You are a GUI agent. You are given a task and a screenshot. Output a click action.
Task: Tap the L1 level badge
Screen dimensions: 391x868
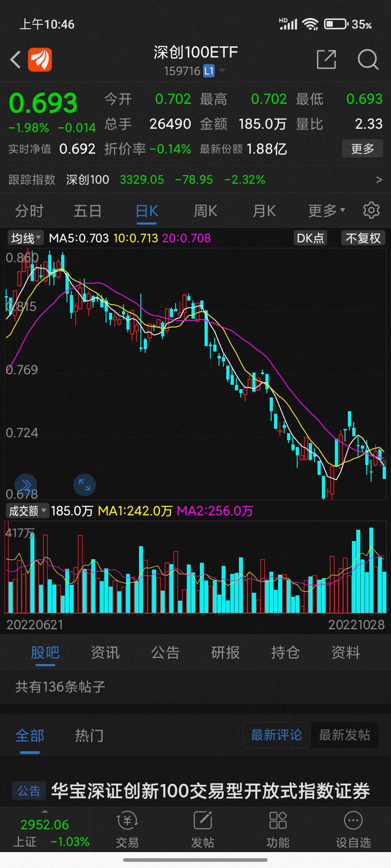point(209,71)
